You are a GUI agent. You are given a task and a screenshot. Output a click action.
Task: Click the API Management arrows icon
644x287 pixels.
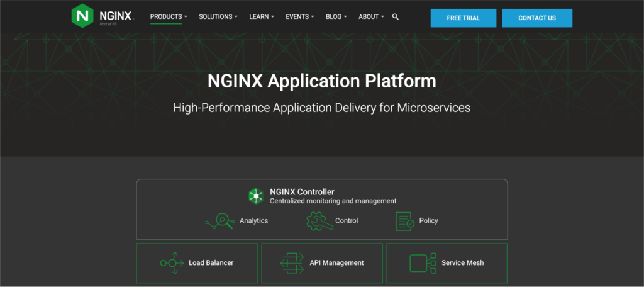[x=292, y=262]
